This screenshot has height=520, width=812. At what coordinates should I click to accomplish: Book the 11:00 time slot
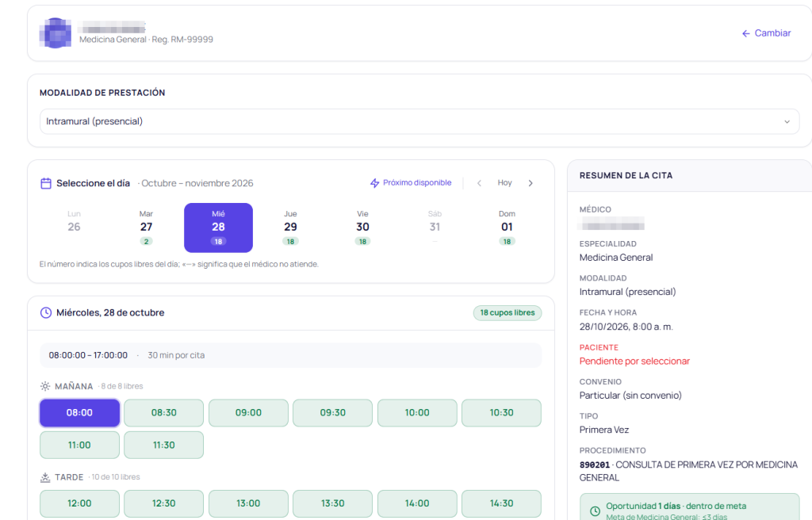[x=80, y=445]
